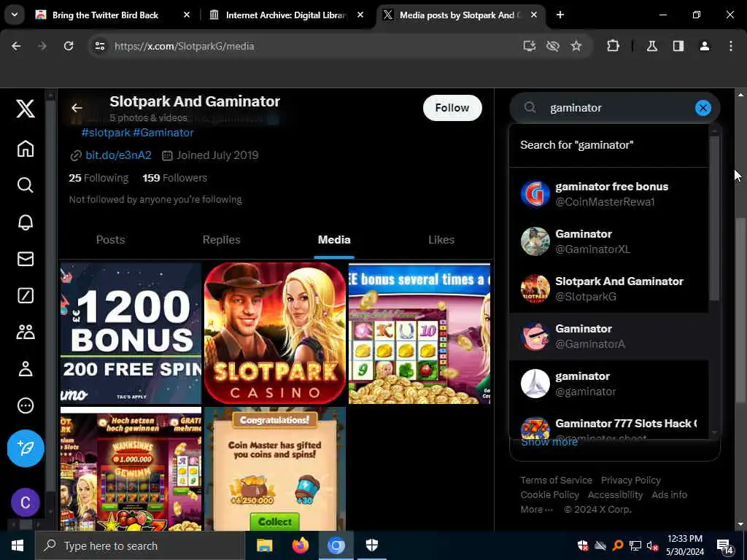Open Grok slash icon in the sidebar
The width and height of the screenshot is (747, 560).
(x=26, y=296)
